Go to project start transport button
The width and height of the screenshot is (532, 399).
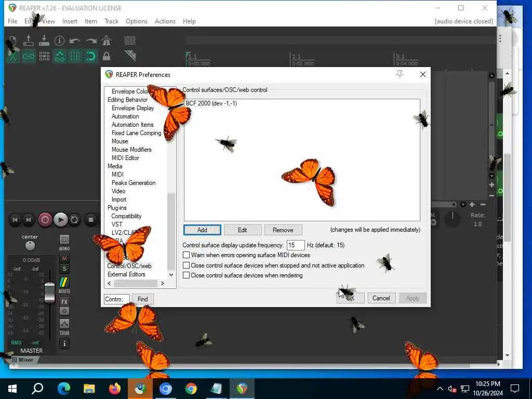15,220
